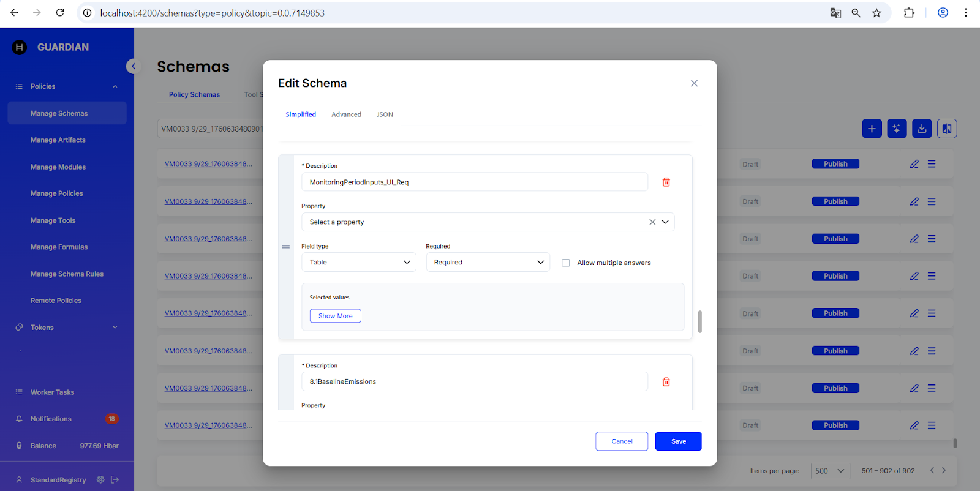Enable Allow multiple answers checkbox
980x491 pixels.
tap(566, 263)
